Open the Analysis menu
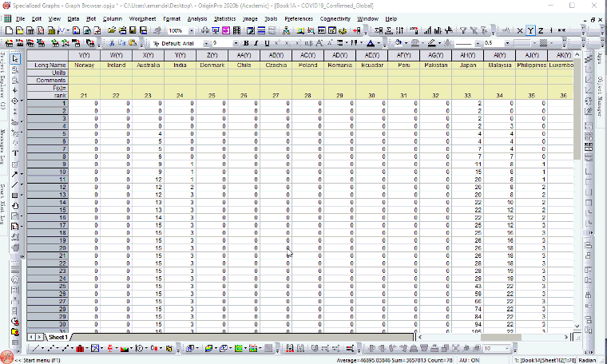This screenshot has width=607, height=364. (197, 18)
